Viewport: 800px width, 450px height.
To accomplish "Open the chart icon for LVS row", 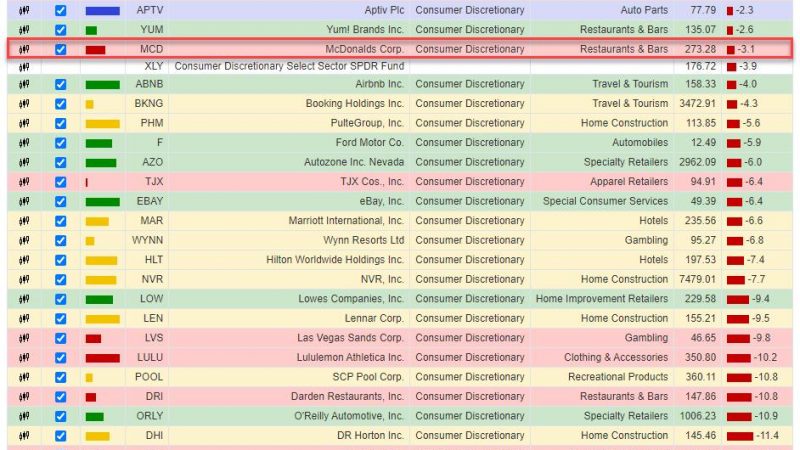I will pyautogui.click(x=24, y=338).
